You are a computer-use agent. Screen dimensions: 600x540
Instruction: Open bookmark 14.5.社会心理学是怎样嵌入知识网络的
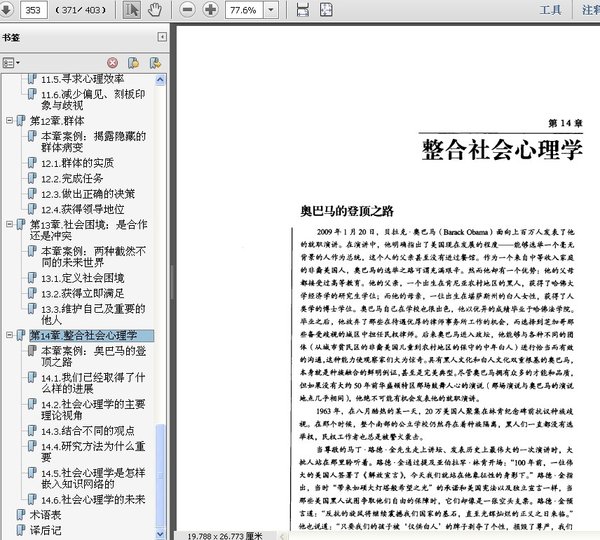(93, 478)
